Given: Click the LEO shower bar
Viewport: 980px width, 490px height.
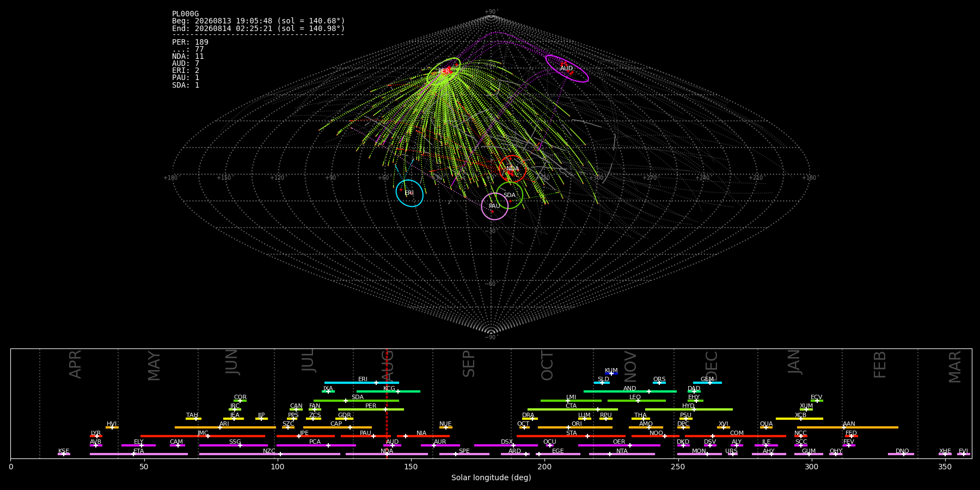Looking at the screenshot, I should click(636, 401).
